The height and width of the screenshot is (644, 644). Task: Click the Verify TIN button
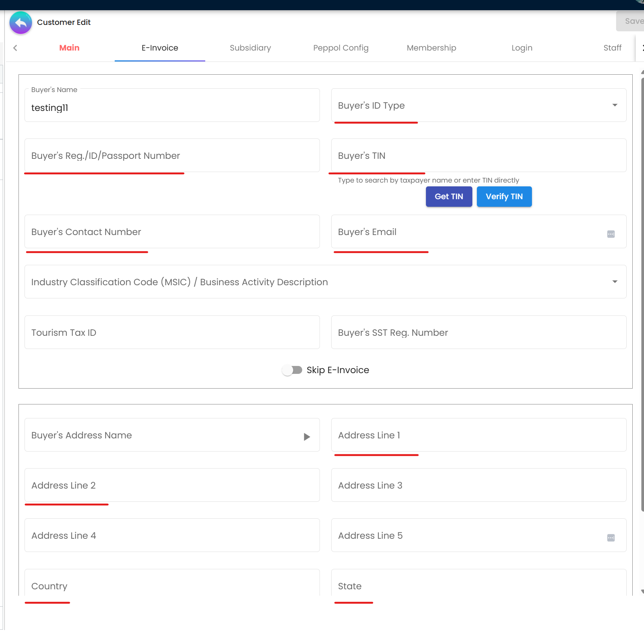coord(504,197)
